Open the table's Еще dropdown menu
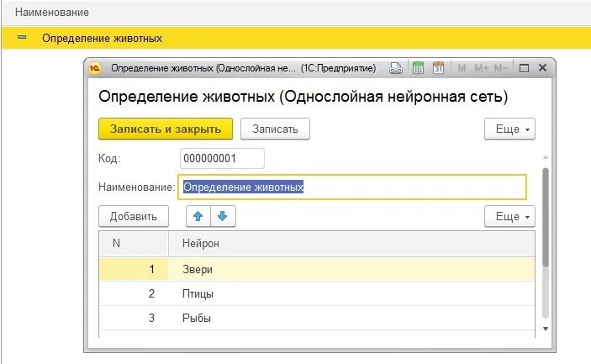This screenshot has width=591, height=364. coord(509,216)
